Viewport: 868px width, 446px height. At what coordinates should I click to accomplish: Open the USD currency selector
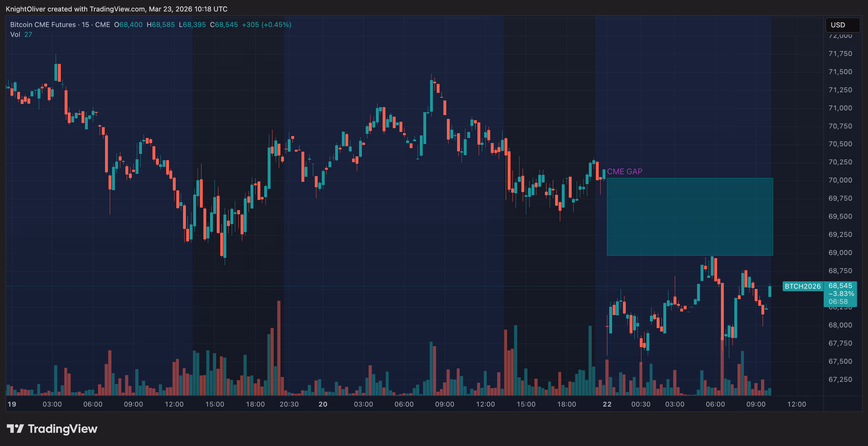[842, 25]
